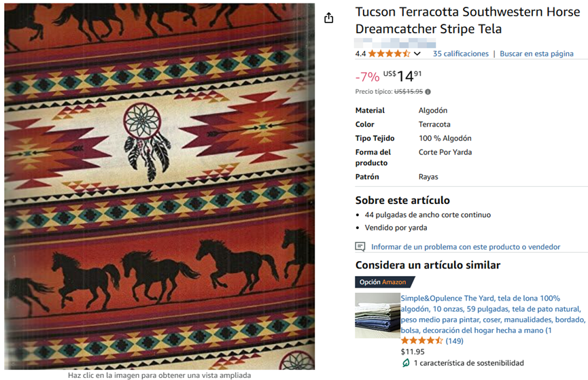Open Informar de un problema link
Screen dimensions: 588x380
tap(466, 247)
